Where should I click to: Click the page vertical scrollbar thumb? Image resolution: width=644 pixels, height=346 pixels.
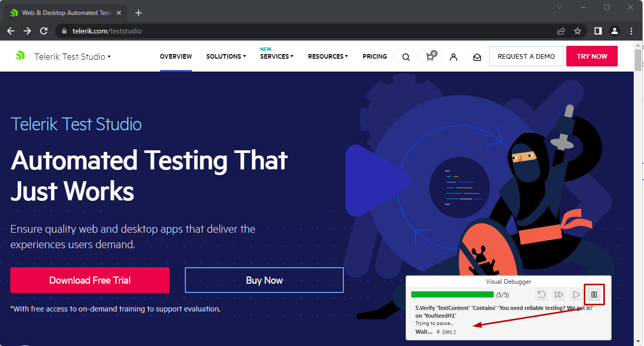click(638, 60)
